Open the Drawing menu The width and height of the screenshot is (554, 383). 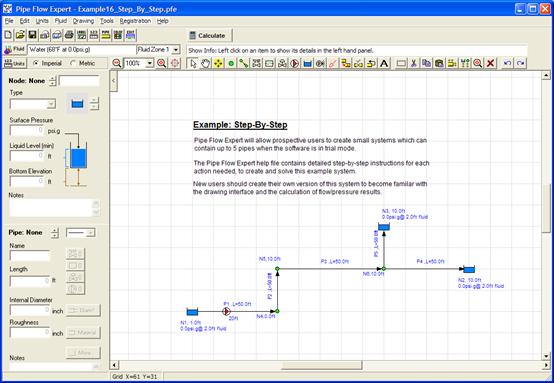(x=83, y=21)
